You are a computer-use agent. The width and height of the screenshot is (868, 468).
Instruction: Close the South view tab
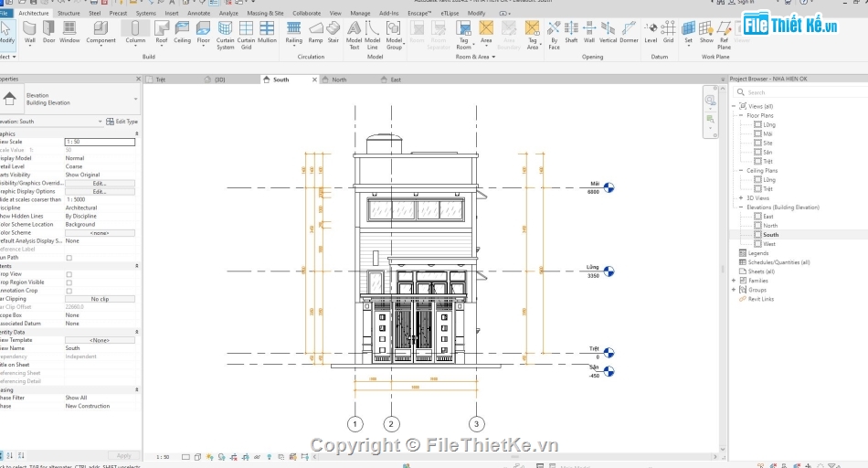(x=314, y=80)
